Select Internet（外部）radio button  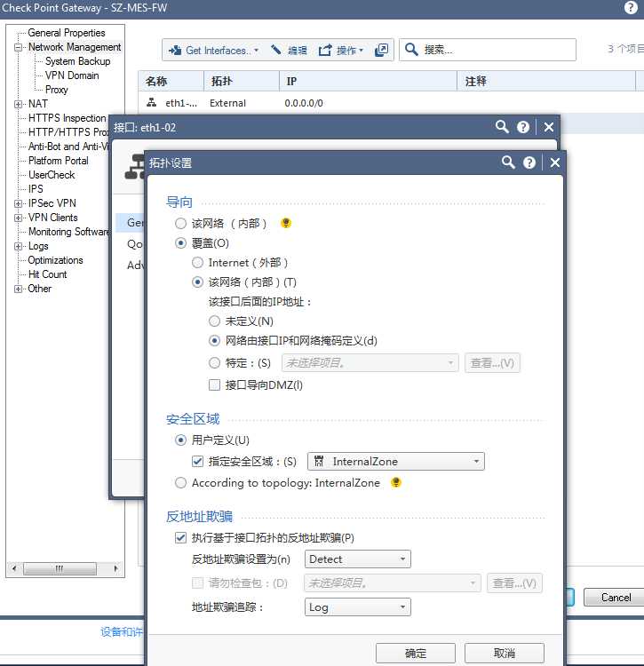tap(197, 263)
